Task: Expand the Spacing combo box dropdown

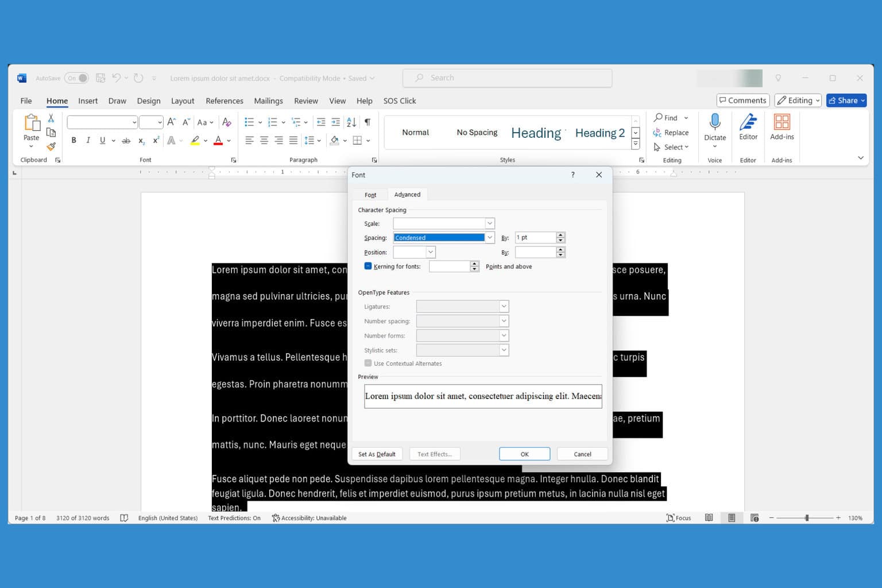Action: pyautogui.click(x=490, y=237)
